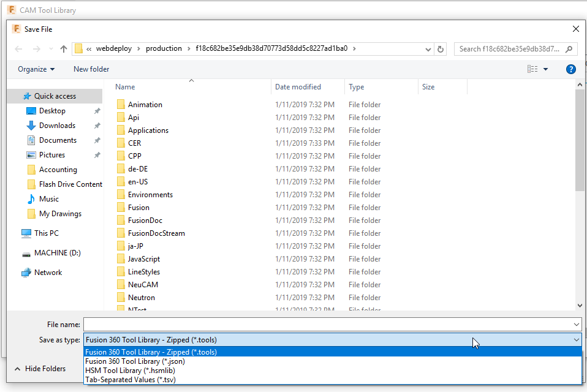Select Network in the navigation pane
This screenshot has width=587, height=392.
point(48,273)
